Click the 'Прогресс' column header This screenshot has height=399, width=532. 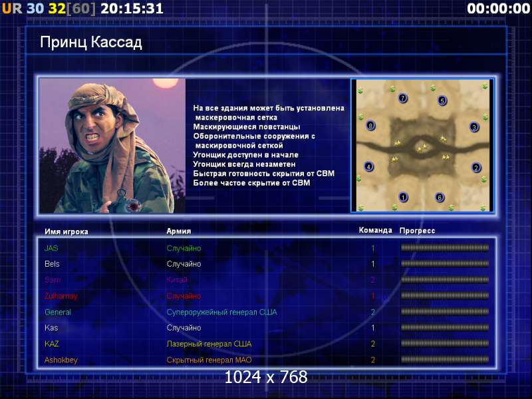point(417,231)
